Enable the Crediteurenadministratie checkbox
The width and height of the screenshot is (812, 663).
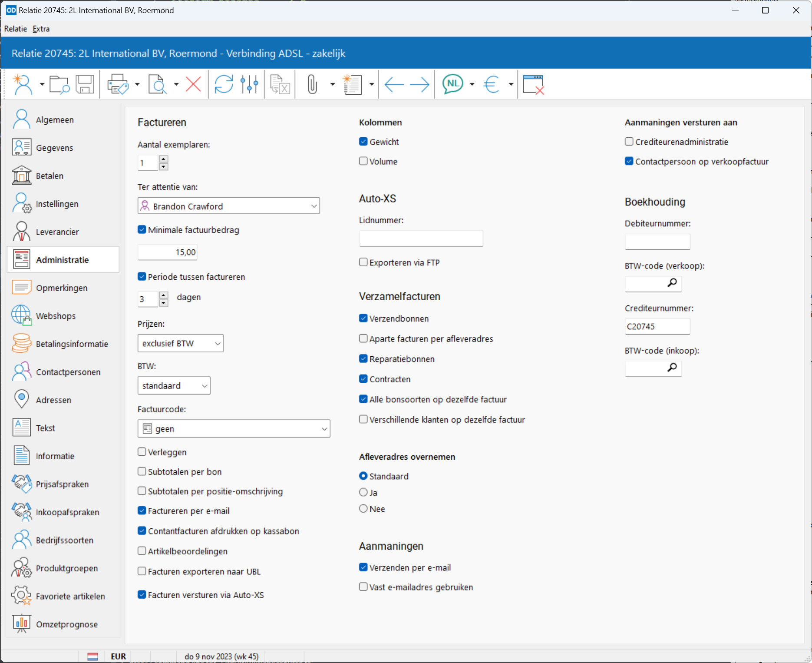pos(629,141)
